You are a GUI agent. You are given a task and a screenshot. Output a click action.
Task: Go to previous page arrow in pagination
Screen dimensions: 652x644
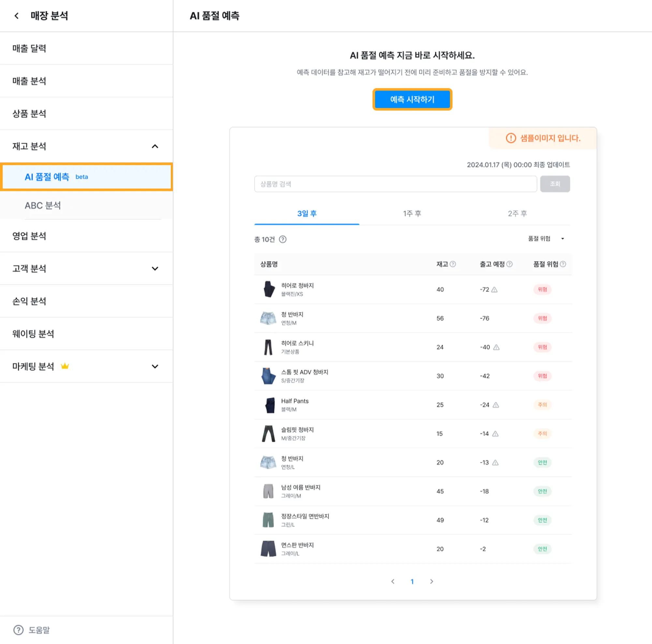[x=393, y=582]
